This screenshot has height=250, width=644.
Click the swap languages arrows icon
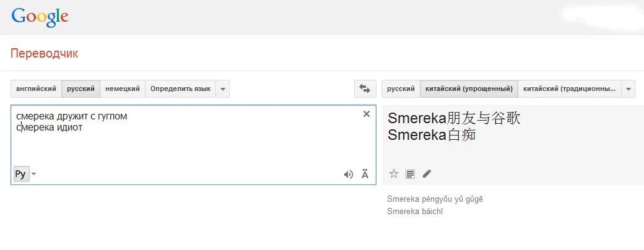tap(365, 88)
